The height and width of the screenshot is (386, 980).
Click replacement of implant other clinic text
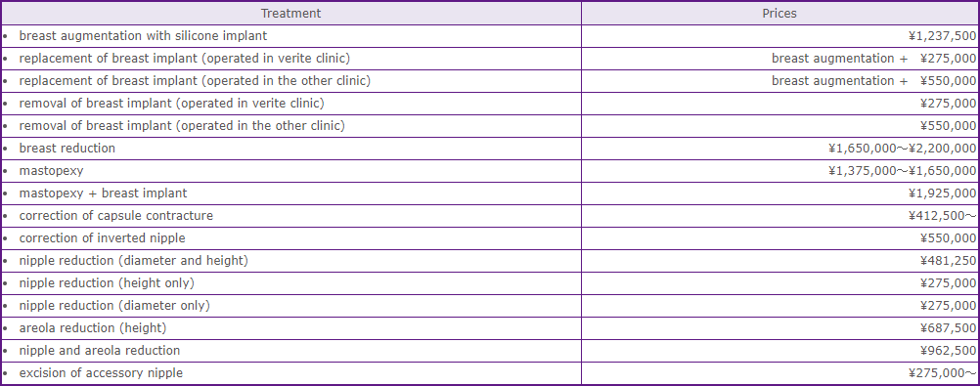(195, 80)
